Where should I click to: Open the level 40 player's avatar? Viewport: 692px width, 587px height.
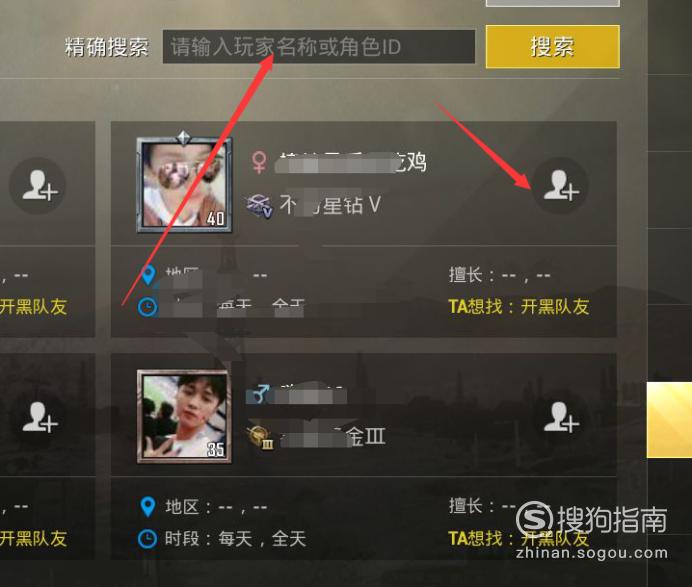coord(184,184)
